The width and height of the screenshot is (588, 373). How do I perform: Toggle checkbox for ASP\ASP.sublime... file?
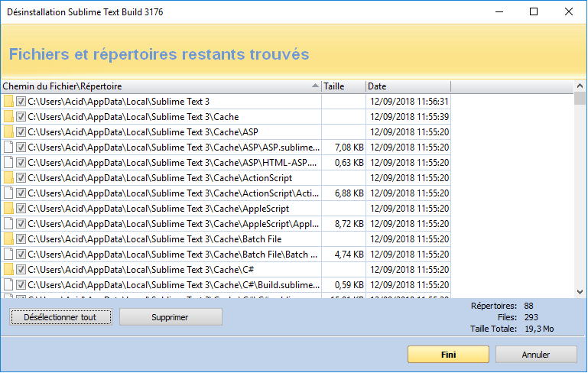(x=21, y=148)
